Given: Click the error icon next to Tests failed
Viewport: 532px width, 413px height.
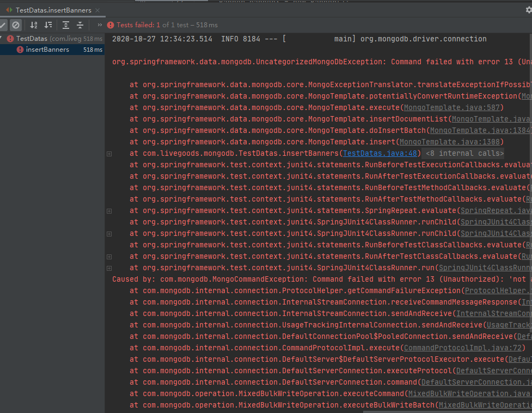Looking at the screenshot, I should tap(111, 25).
